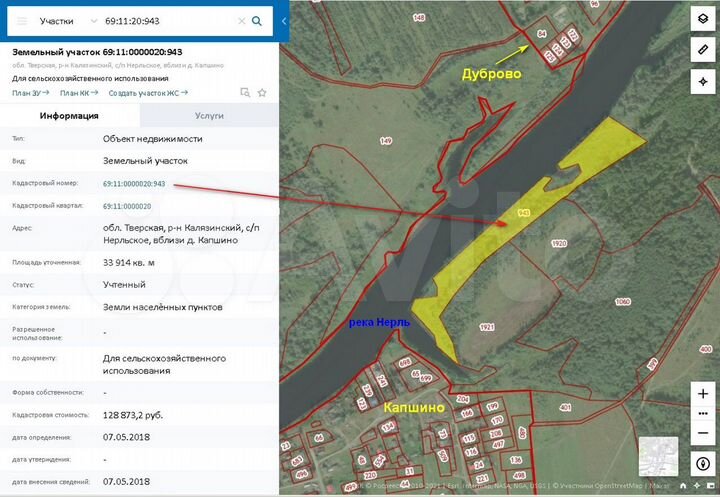Viewport: 720px width, 497px height.
Task: Click the Создать участок ЖС link
Action: [150, 93]
